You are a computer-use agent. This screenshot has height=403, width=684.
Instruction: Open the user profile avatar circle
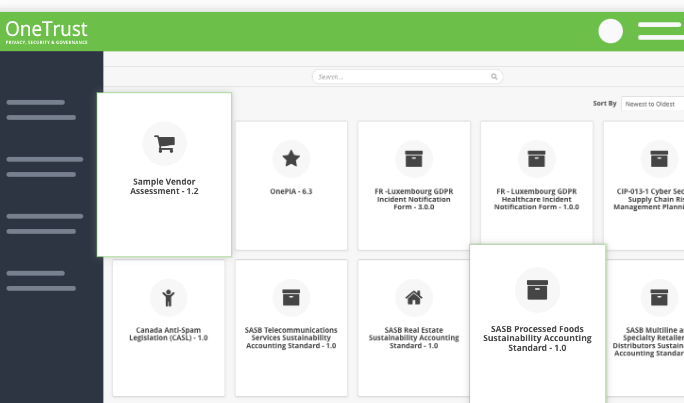pyautogui.click(x=610, y=31)
